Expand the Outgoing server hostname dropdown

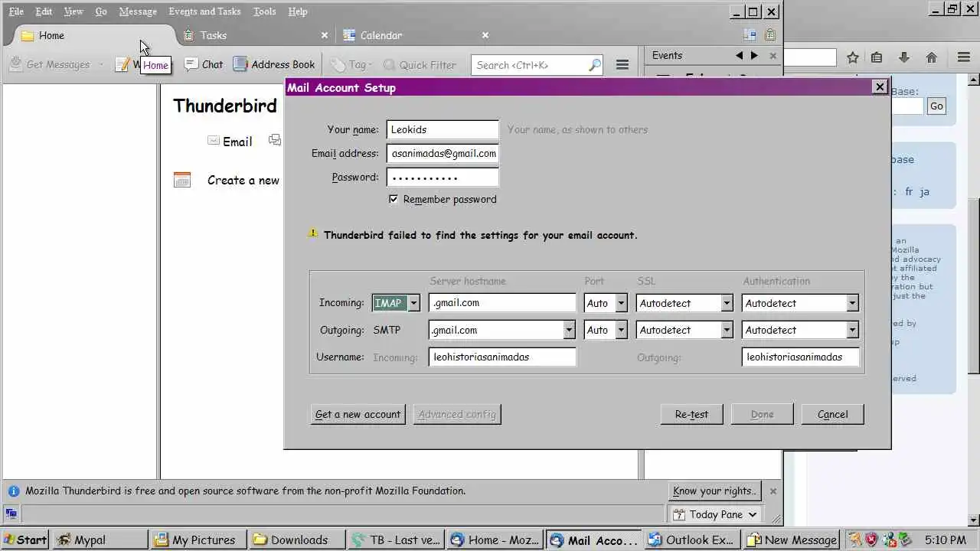pos(569,330)
